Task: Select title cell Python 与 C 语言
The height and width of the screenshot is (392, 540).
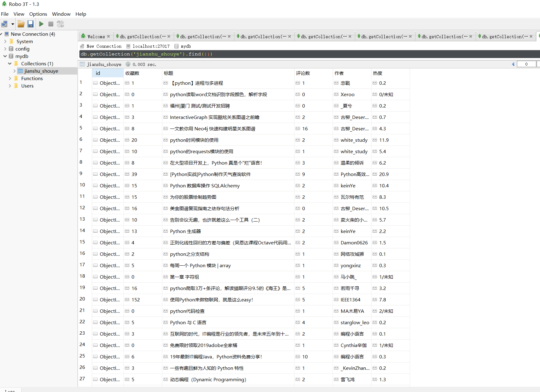Action: pos(228,323)
